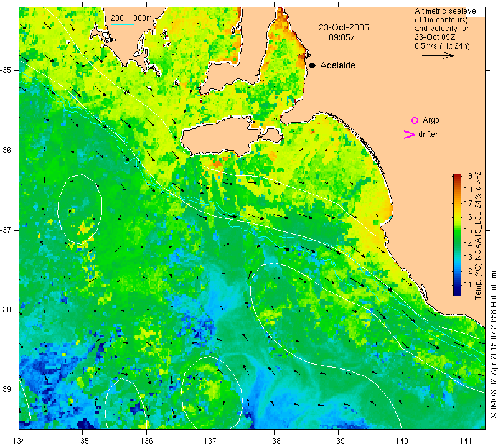Viewport: 498px width, 448px height.
Task: Click the latitude axis label '-38'
Action: click(6, 310)
